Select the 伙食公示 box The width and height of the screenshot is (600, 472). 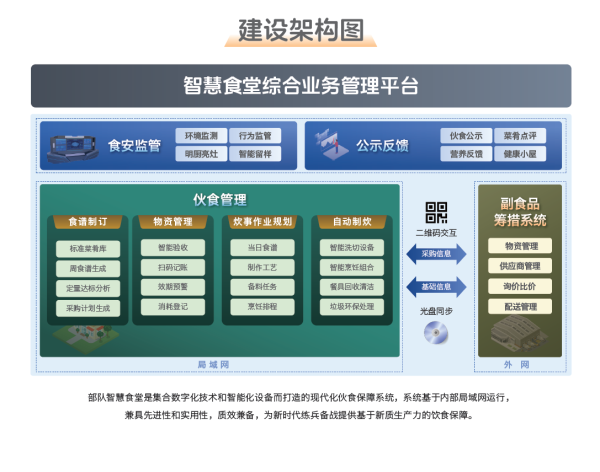click(x=466, y=136)
